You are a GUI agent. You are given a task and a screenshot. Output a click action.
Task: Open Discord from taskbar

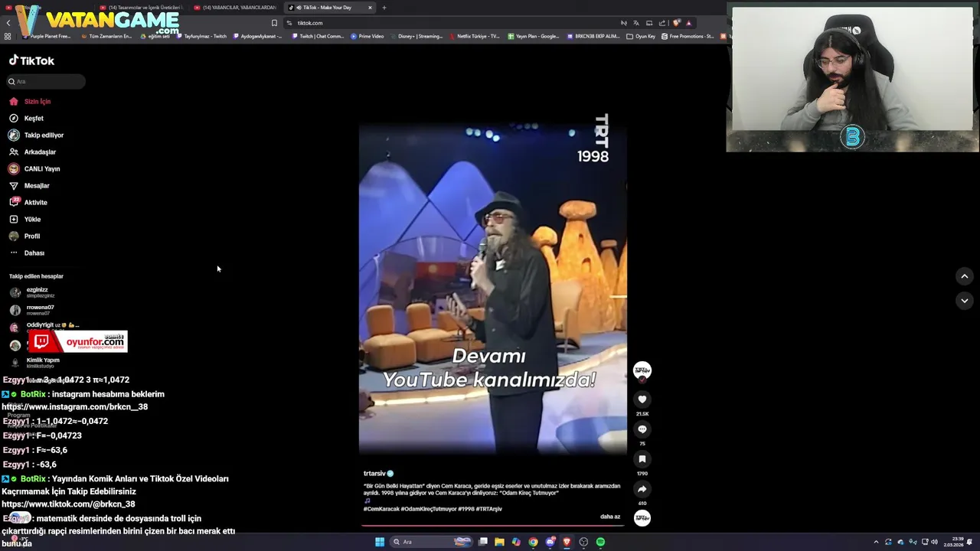[550, 542]
